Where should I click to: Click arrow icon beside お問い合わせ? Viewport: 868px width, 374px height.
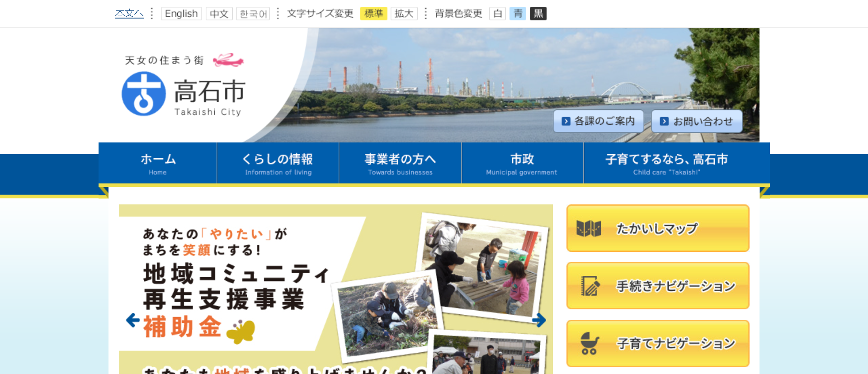pyautogui.click(x=664, y=121)
